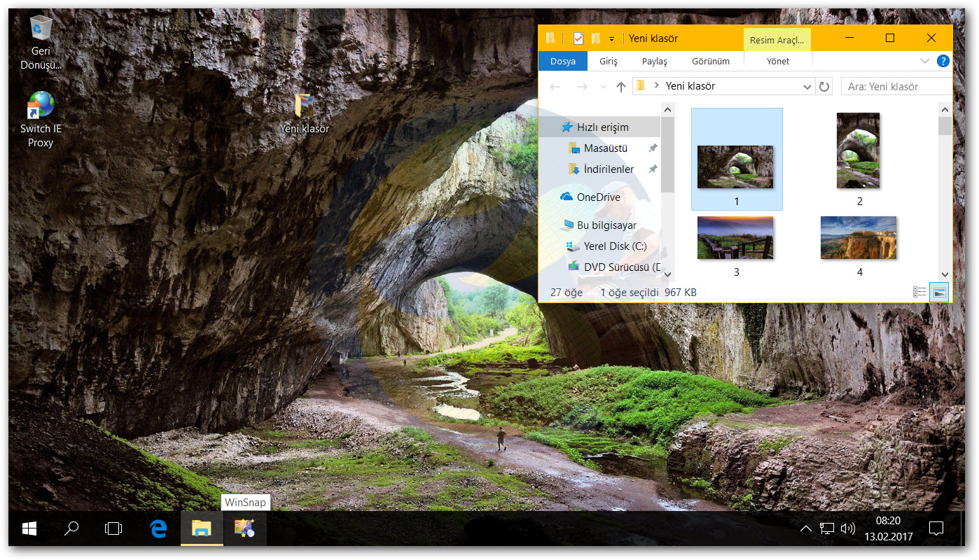Open the Help icon in the ribbon
This screenshot has height=560, width=979.
pyautogui.click(x=943, y=61)
